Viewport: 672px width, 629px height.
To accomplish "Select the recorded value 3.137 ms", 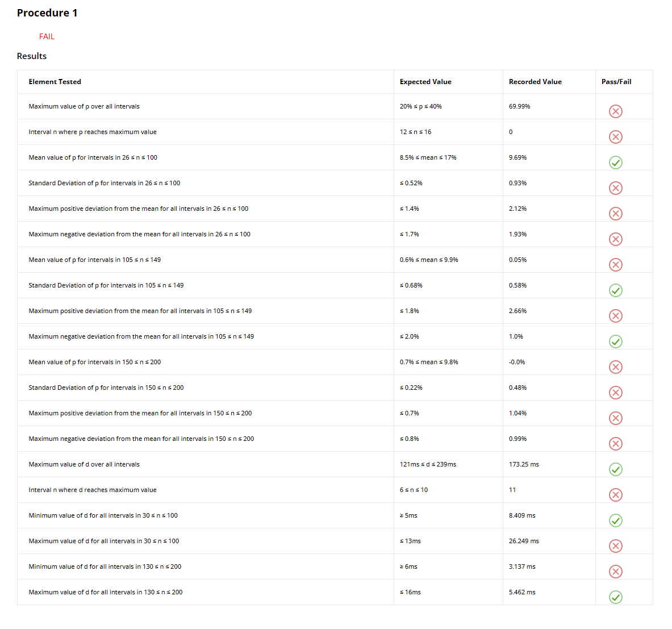I will click(522, 566).
